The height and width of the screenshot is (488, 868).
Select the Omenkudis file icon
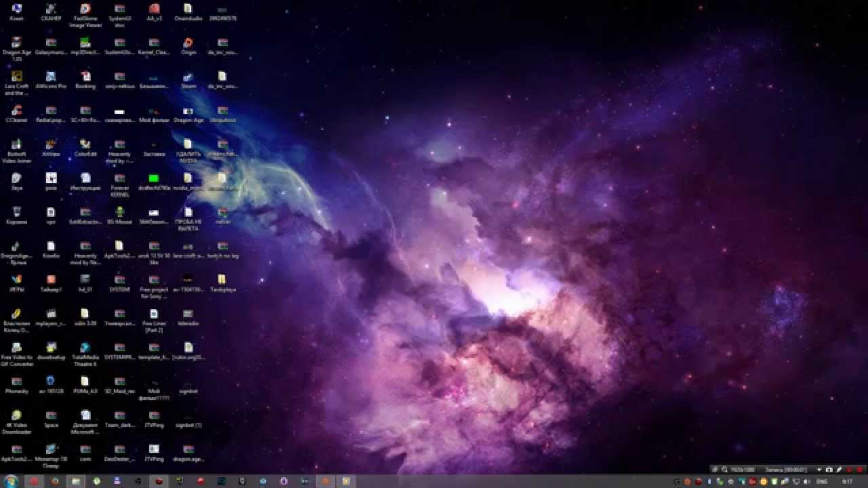[x=189, y=12]
